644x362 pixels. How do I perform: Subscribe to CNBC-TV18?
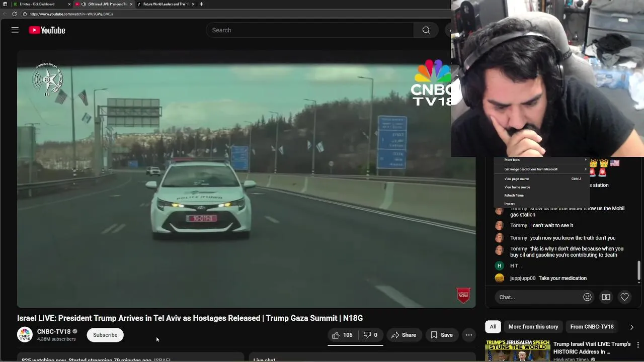pyautogui.click(x=105, y=335)
